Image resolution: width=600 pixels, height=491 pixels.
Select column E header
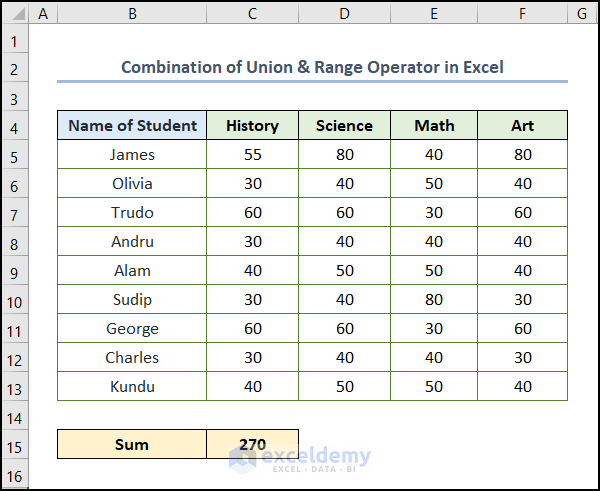pos(433,13)
